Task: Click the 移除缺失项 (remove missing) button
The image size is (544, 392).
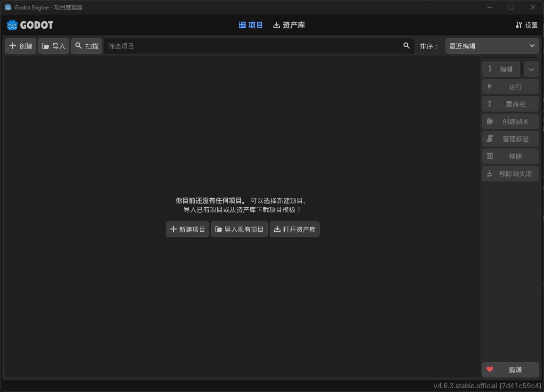Action: tap(511, 173)
